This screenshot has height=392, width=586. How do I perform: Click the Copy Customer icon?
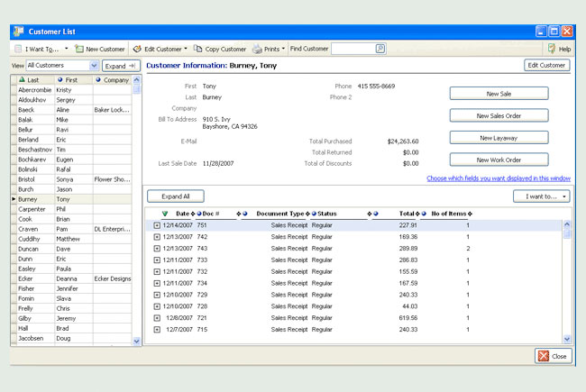point(197,49)
